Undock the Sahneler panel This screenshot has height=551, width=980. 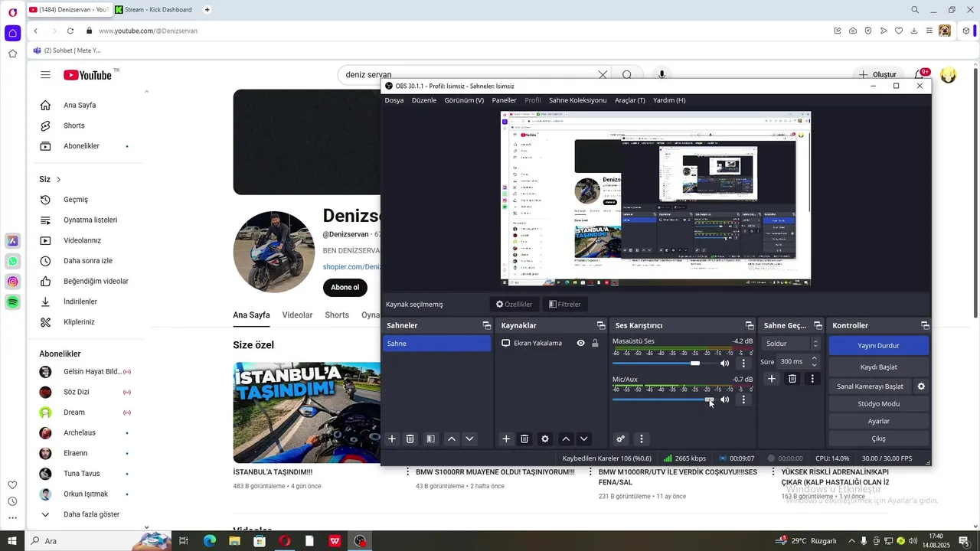tap(486, 326)
